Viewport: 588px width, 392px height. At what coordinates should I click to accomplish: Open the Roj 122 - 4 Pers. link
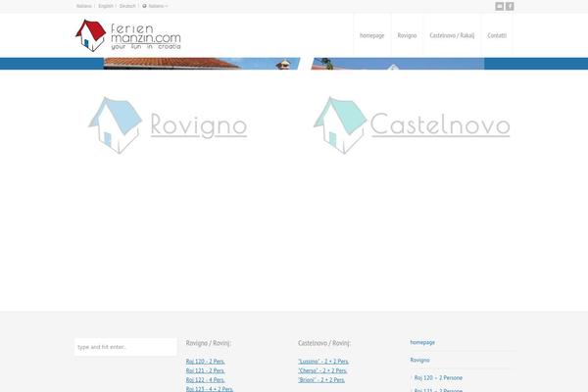tap(205, 380)
